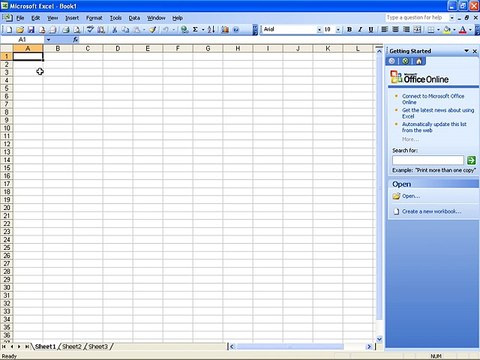Click the Back button in the task pane
The width and height of the screenshot is (480, 360).
pyautogui.click(x=392, y=61)
